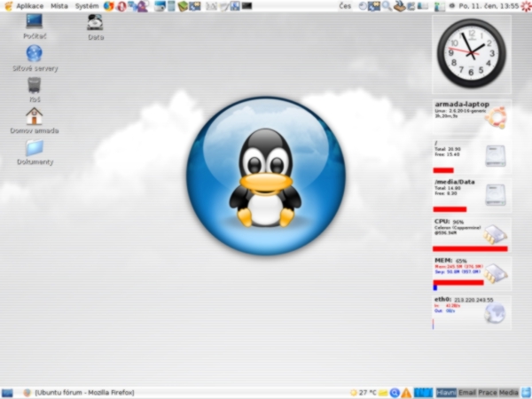532x399 pixels.
Task: Click the CPU chip icon
Action: (x=496, y=234)
